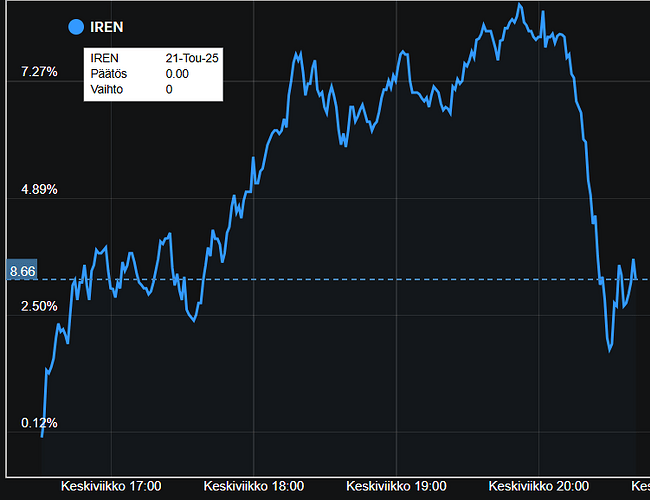Image resolution: width=650 pixels, height=500 pixels.
Task: Click the Keskiviikko 20:00 time label
Action: pos(538,486)
